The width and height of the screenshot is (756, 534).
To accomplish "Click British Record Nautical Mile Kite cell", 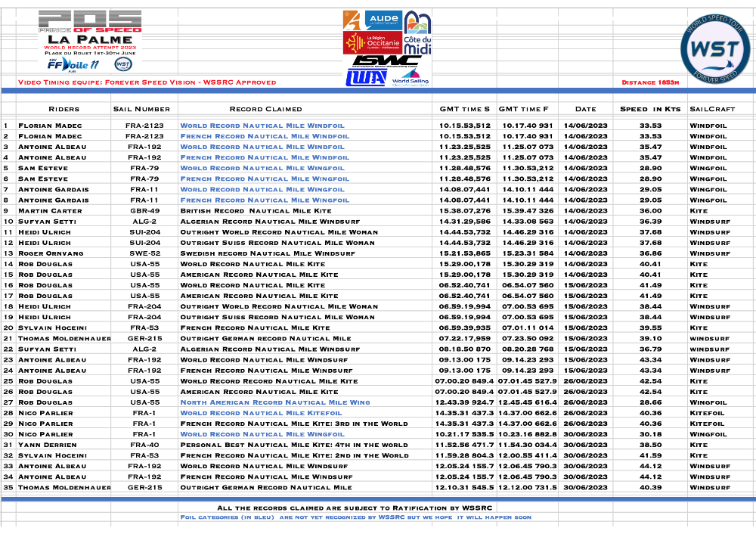I will pos(256,211).
